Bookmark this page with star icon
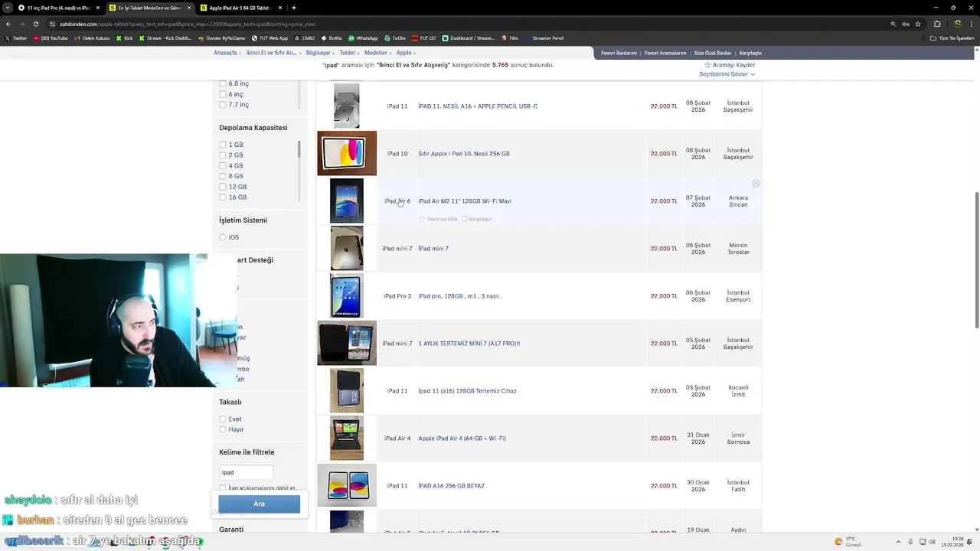The width and height of the screenshot is (980, 551). pyautogui.click(x=918, y=24)
